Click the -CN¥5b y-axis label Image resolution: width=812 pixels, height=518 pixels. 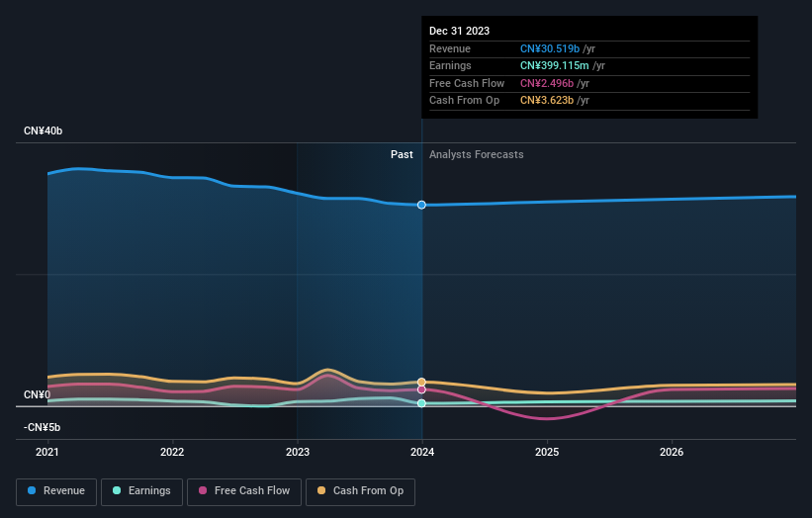(x=42, y=427)
